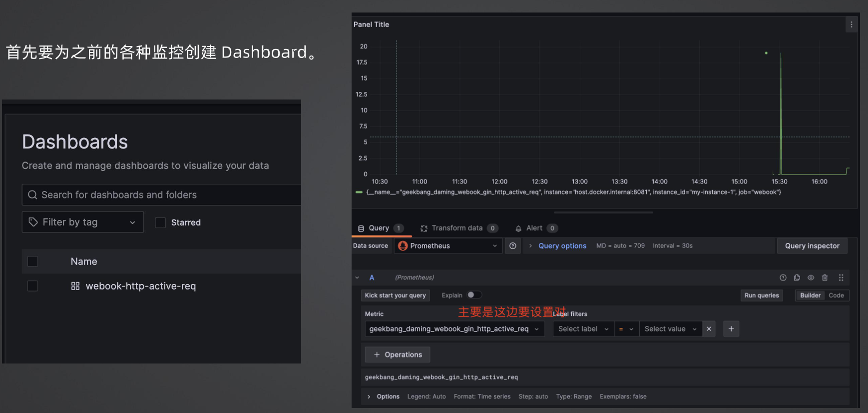This screenshot has height=413, width=868.
Task: Switch to the Transform data tab
Action: click(x=459, y=228)
